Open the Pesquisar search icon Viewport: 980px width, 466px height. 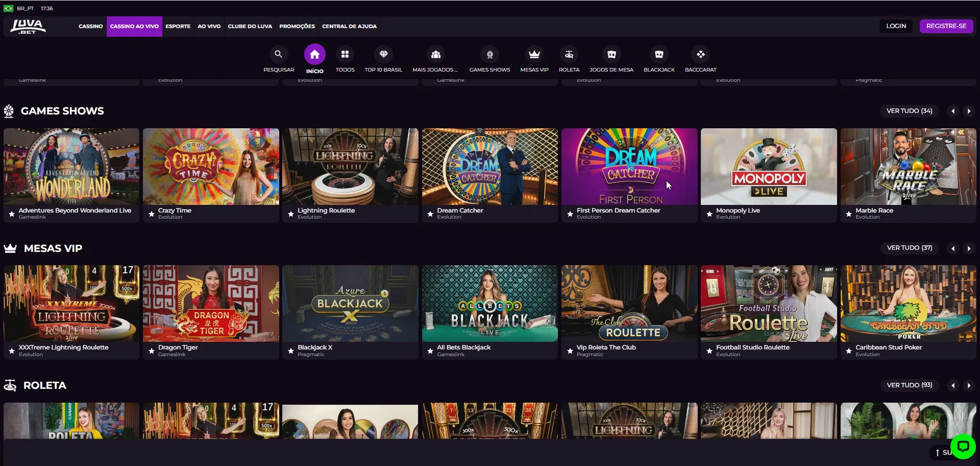(x=278, y=54)
